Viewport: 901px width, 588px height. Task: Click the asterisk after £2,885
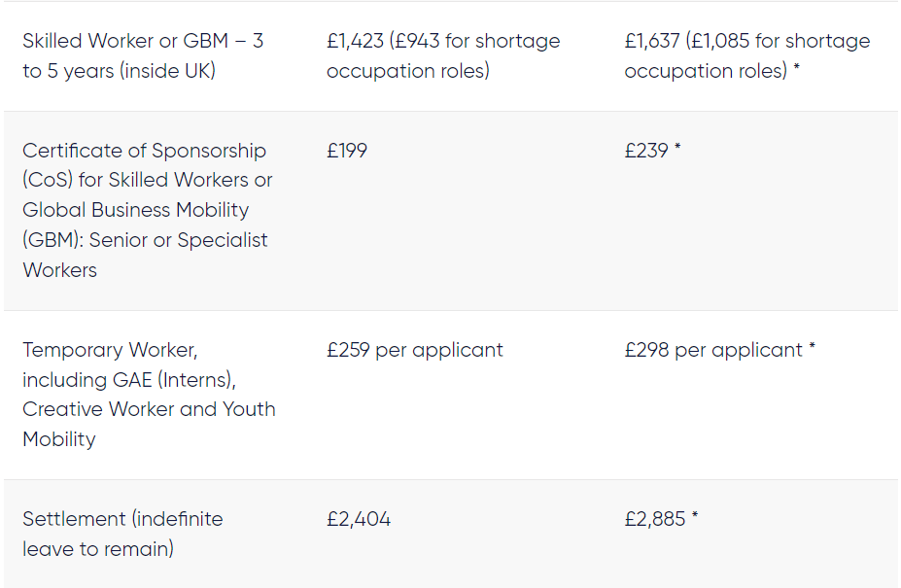(695, 516)
